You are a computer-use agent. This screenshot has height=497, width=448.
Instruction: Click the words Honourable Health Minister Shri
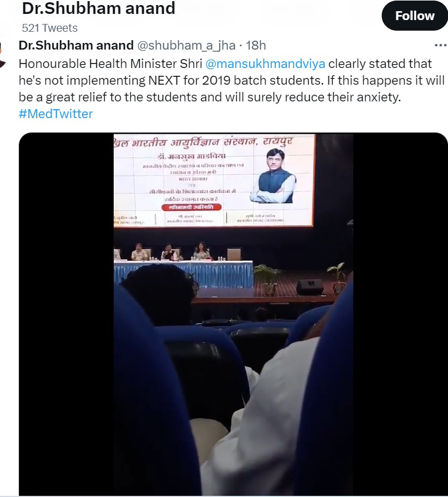pos(110,64)
